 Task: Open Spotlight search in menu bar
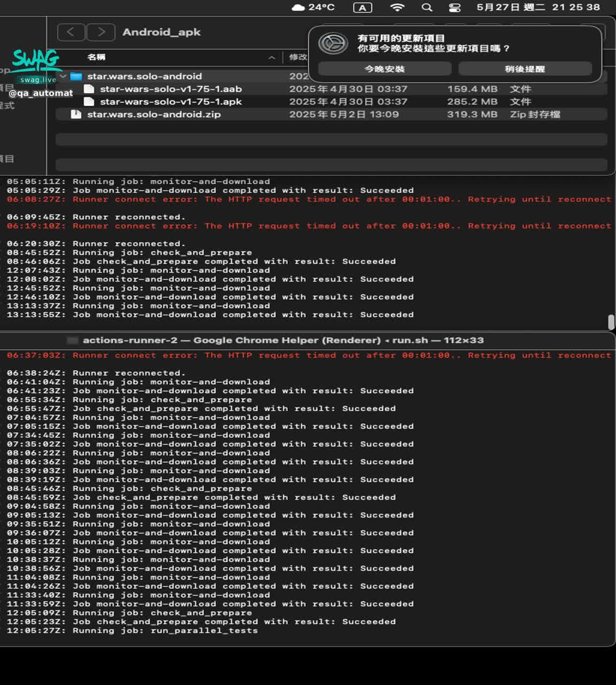pos(427,7)
